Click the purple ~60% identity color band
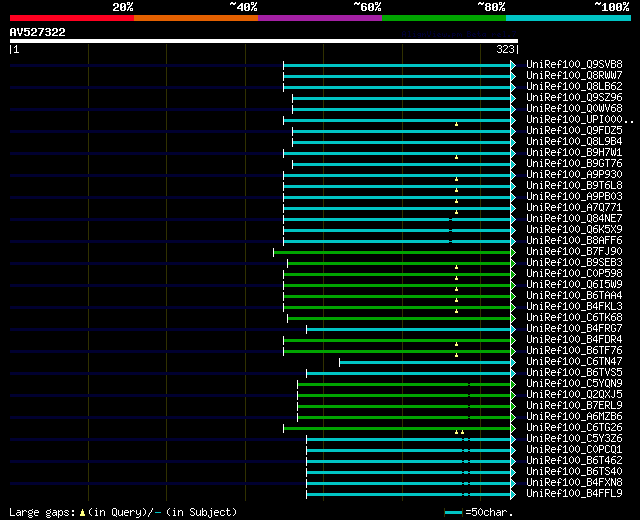The width and height of the screenshot is (640, 520). pos(320,18)
